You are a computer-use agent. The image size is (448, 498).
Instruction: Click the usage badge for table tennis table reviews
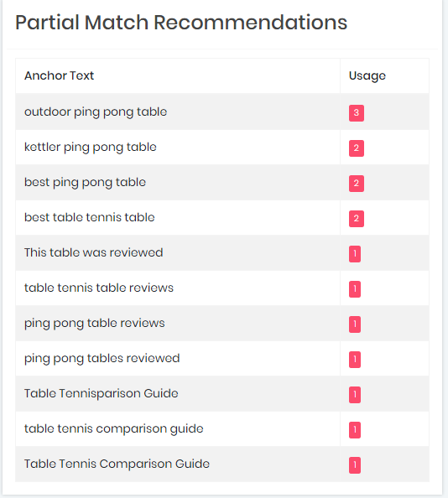(355, 289)
